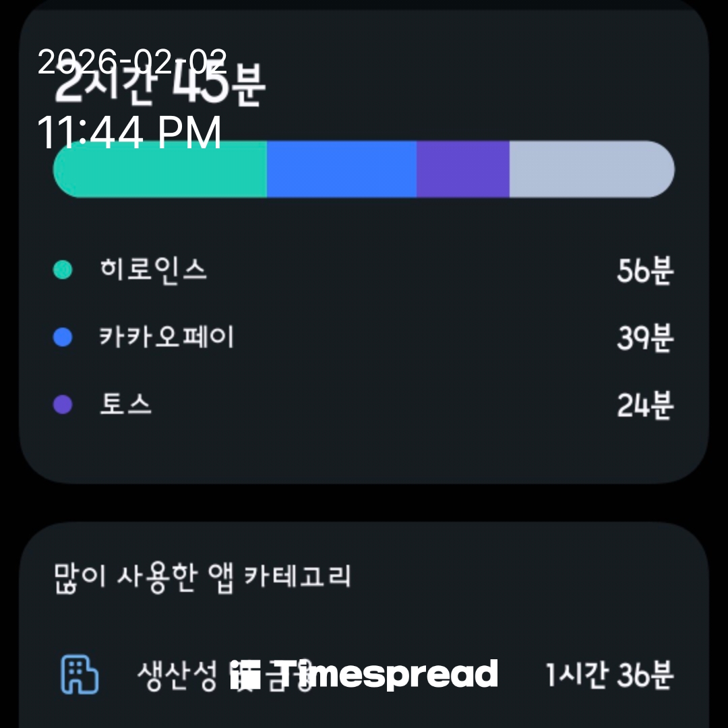Click the blue building category icon
This screenshot has height=728, width=728.
[80, 675]
